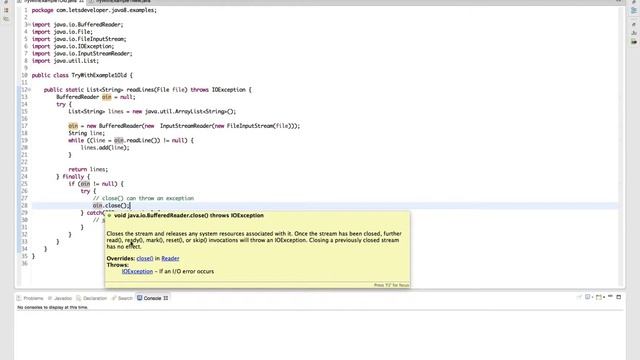Click "return lines;" on line 23
640x360 pixels.
click(x=88, y=169)
